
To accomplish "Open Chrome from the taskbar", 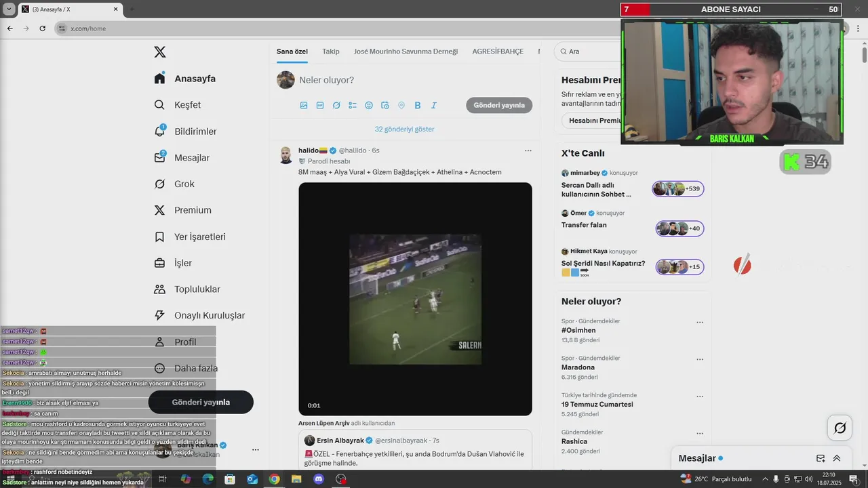I will click(274, 479).
